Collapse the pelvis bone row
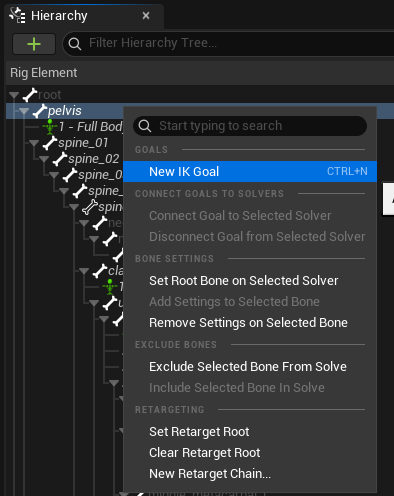 pos(24,111)
